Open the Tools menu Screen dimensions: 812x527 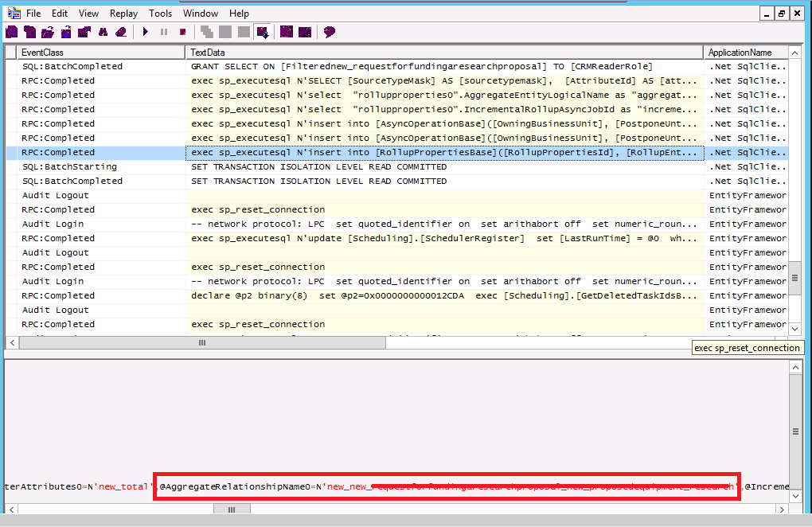[x=160, y=13]
